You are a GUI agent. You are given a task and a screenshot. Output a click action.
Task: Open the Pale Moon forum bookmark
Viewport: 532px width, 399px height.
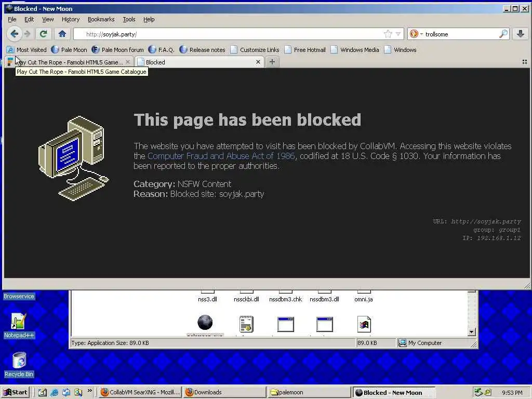click(118, 50)
